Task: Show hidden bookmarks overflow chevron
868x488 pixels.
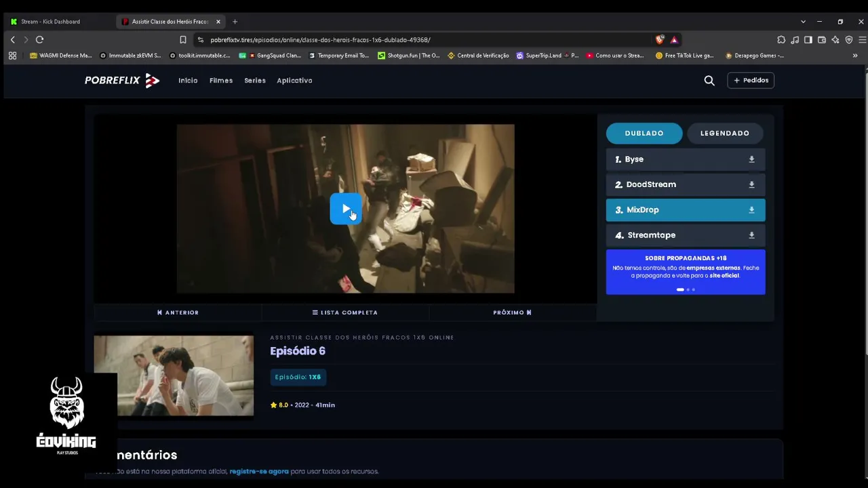Action: tap(854, 56)
